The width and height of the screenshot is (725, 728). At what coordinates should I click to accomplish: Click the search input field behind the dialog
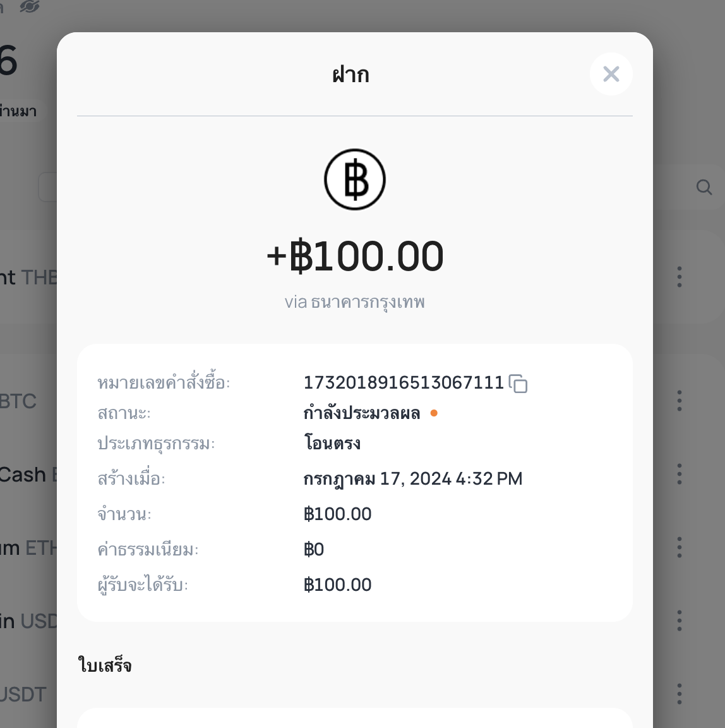48,187
